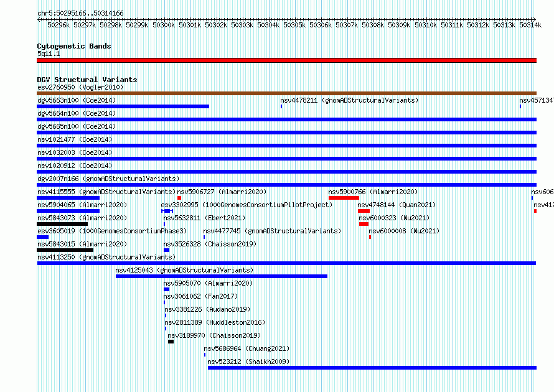Screen dimensions: 554x392
Task: Select dgv2007n166 (gnomADStructuralVariants) label
Action: pyautogui.click(x=108, y=179)
